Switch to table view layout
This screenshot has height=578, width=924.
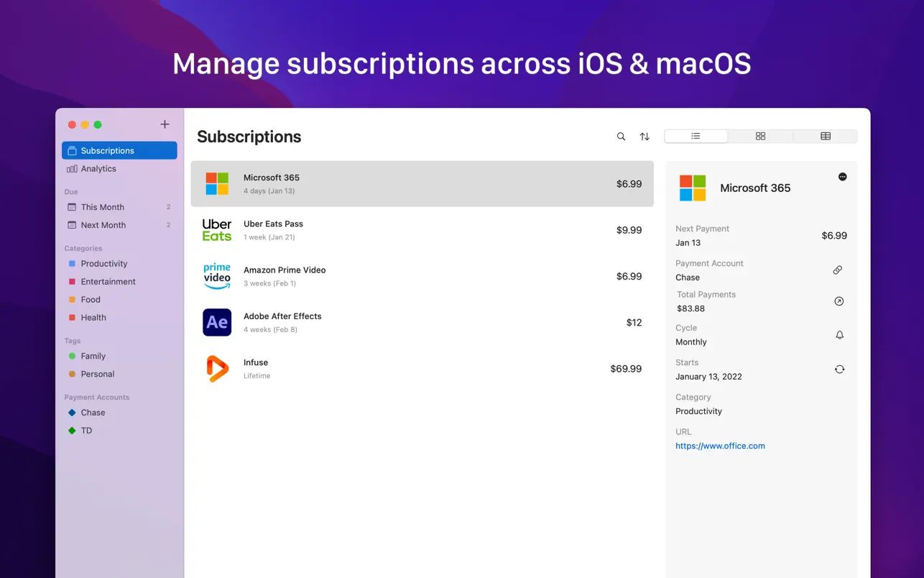click(825, 136)
